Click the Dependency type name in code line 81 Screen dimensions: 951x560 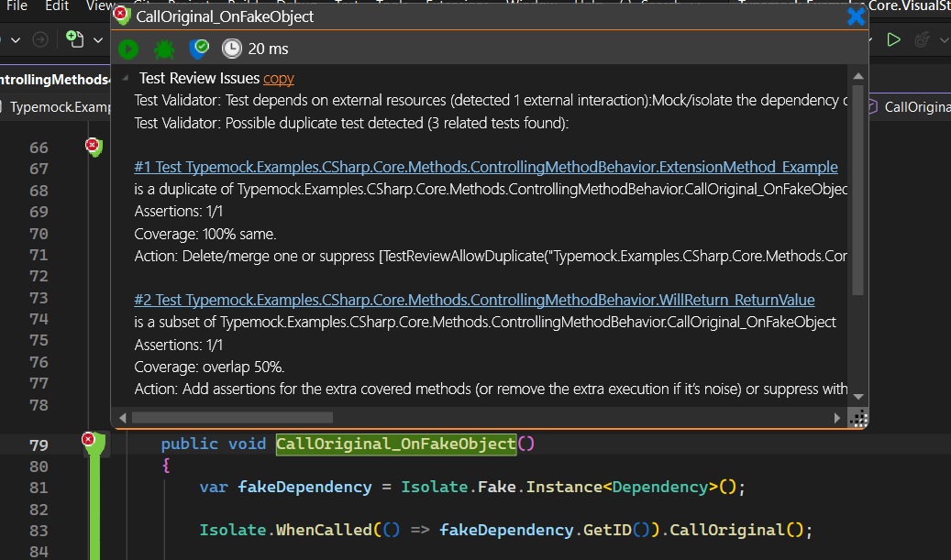(x=660, y=487)
